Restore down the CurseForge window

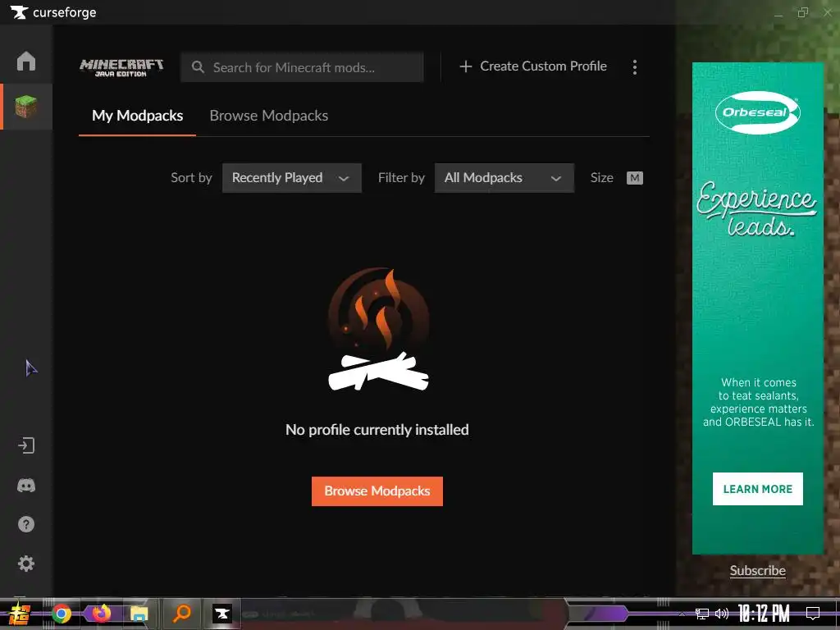pos(802,12)
